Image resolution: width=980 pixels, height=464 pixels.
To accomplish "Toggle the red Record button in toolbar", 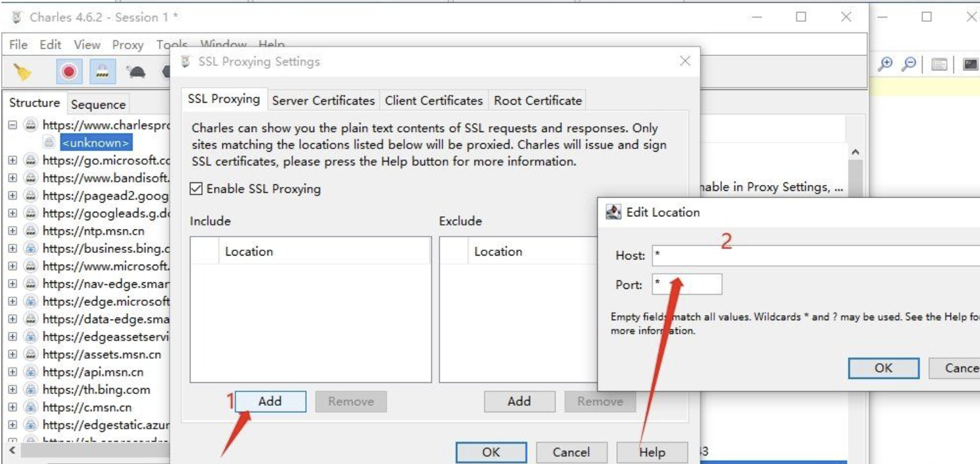I will (x=69, y=72).
